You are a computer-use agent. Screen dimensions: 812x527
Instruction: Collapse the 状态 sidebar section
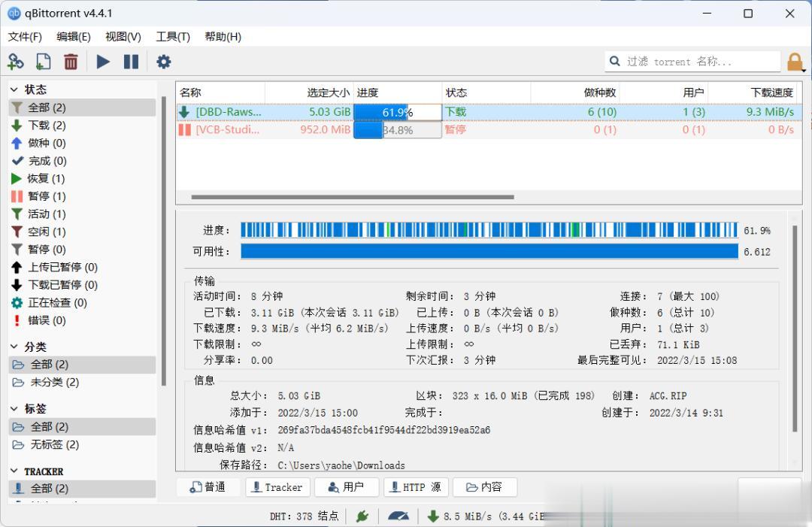14,89
